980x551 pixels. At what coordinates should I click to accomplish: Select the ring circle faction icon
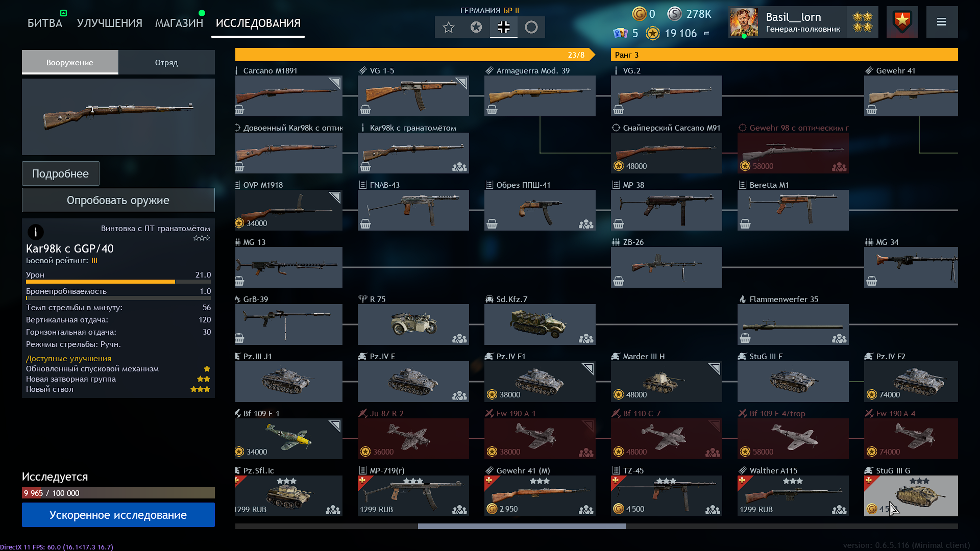coord(531,27)
